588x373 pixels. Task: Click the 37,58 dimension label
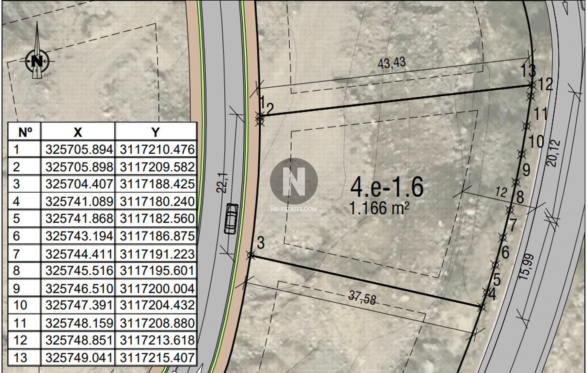[x=362, y=298]
